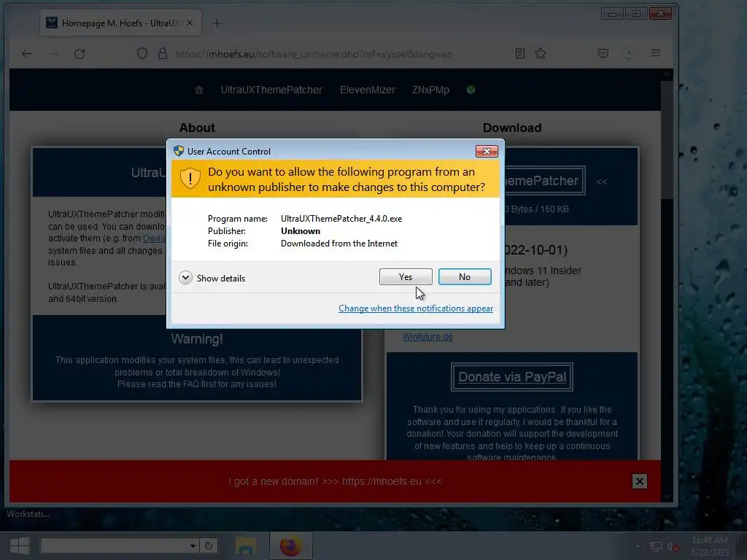Bookmark this page with the star icon

541,53
